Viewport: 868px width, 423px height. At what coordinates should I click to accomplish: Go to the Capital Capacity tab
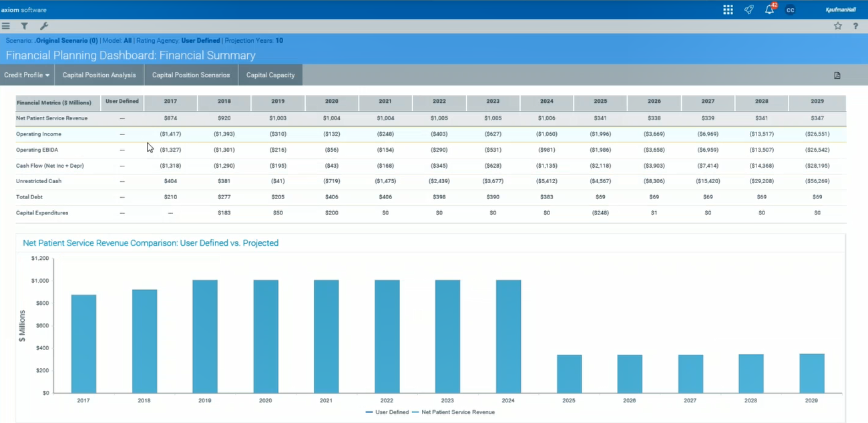270,75
